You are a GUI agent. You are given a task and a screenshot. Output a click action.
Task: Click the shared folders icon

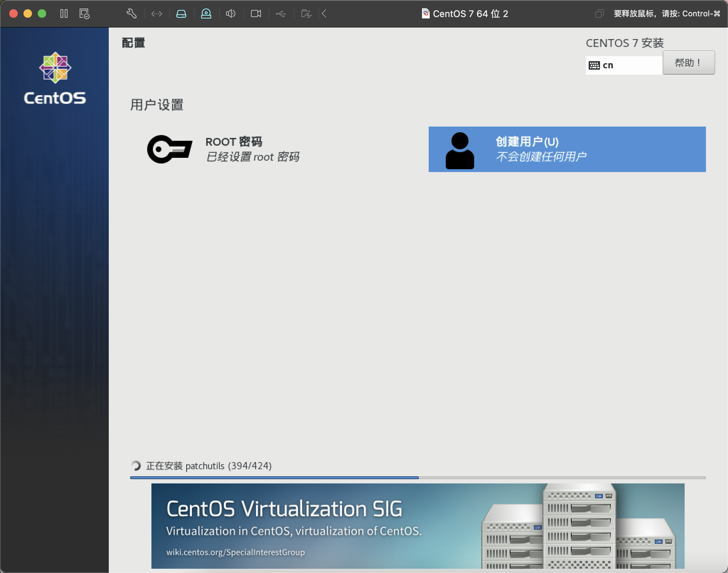[x=306, y=14]
